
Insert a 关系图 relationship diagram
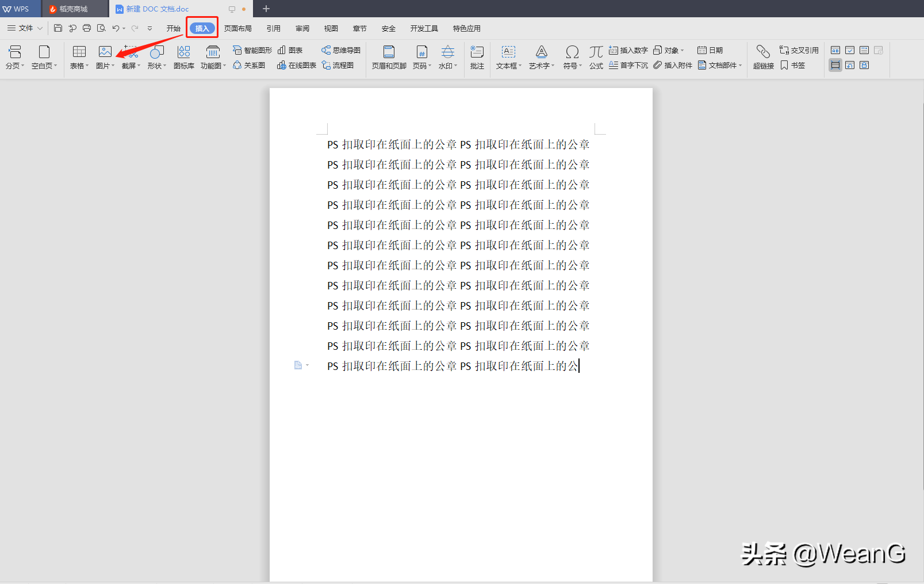[x=249, y=65]
